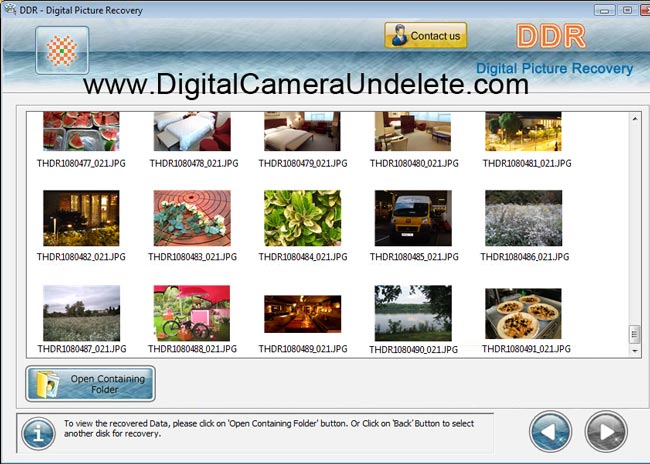Click file name THDR1080478_021.JPG

click(x=194, y=163)
